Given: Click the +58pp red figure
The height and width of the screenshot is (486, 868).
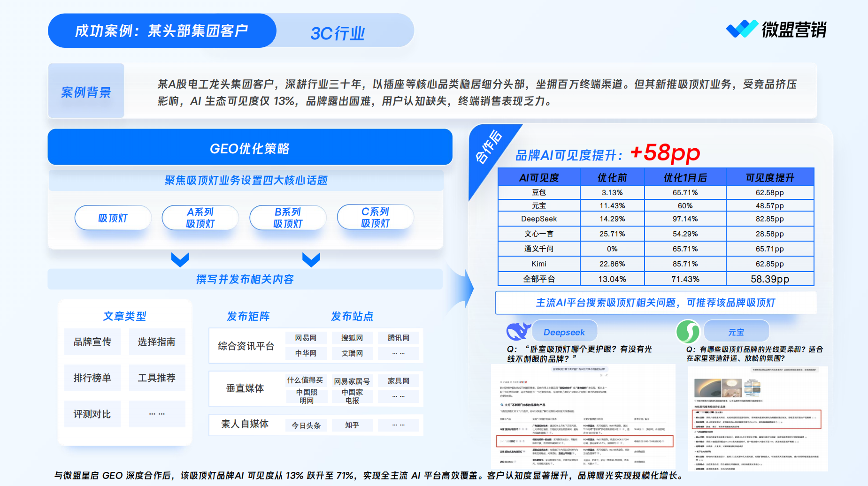Looking at the screenshot, I should pos(665,153).
